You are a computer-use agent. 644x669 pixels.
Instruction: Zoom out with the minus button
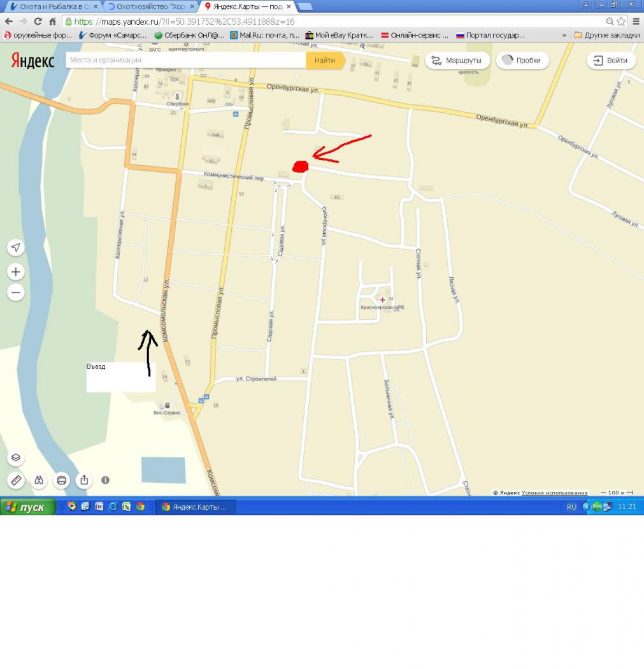pyautogui.click(x=16, y=292)
